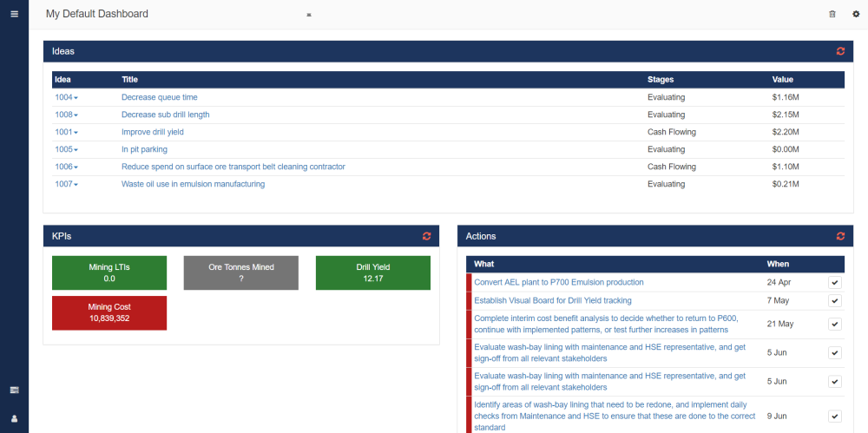Click the '24 Apr' date cell
This screenshot has height=433, width=868.
tap(779, 282)
